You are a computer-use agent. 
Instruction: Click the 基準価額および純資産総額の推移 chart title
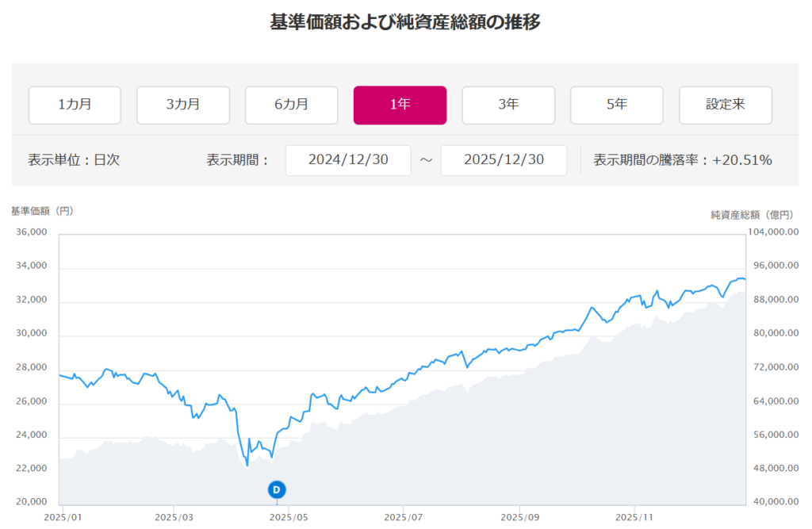tap(405, 22)
